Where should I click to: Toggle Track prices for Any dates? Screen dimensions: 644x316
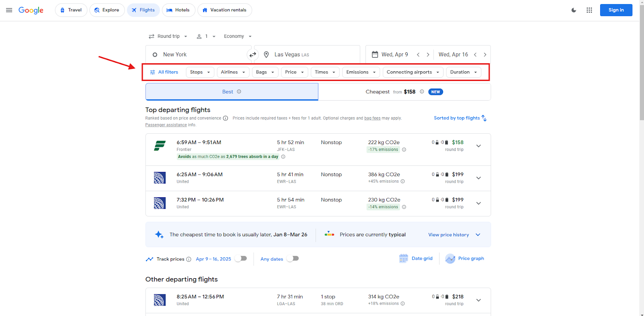293,258
